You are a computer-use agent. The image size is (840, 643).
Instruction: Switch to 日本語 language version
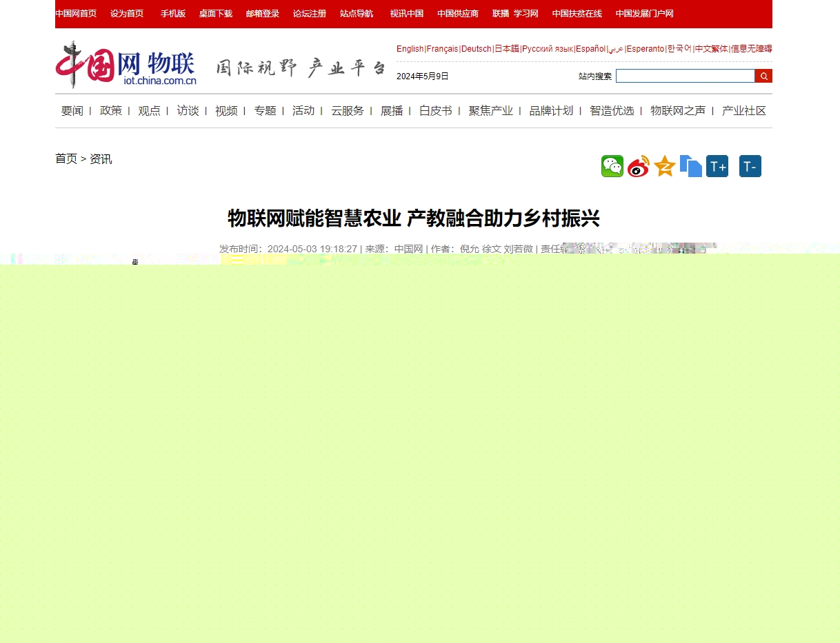507,49
